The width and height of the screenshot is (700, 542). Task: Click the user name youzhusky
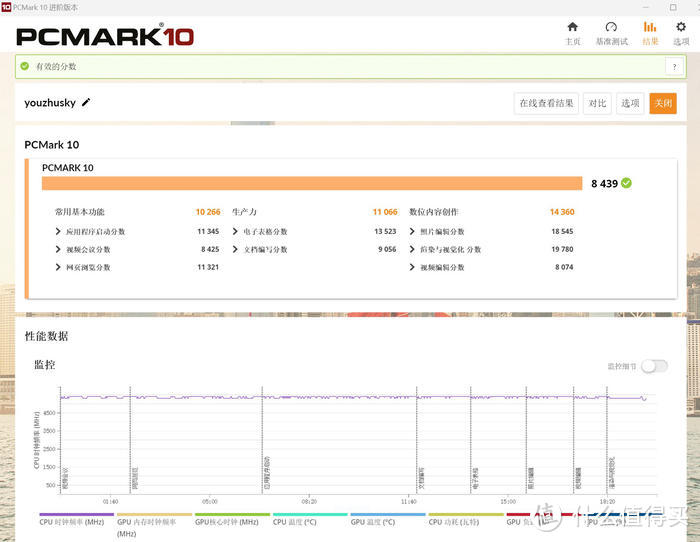point(50,103)
